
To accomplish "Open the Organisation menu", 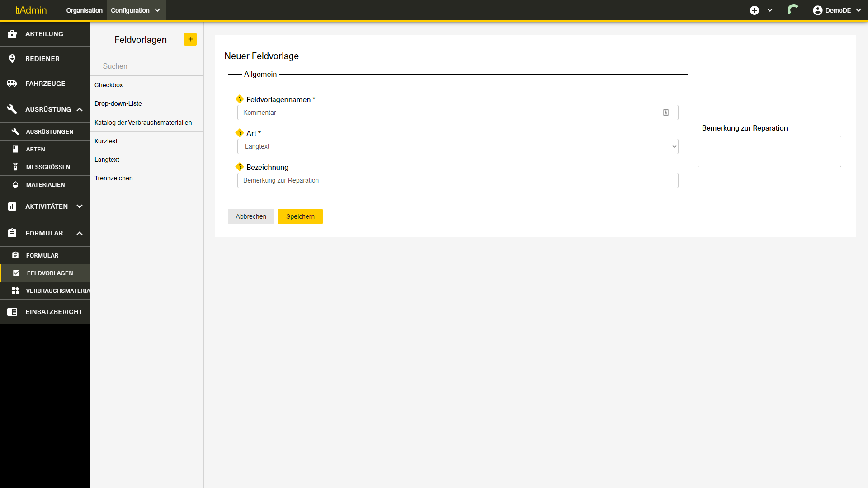I will tap(85, 10).
